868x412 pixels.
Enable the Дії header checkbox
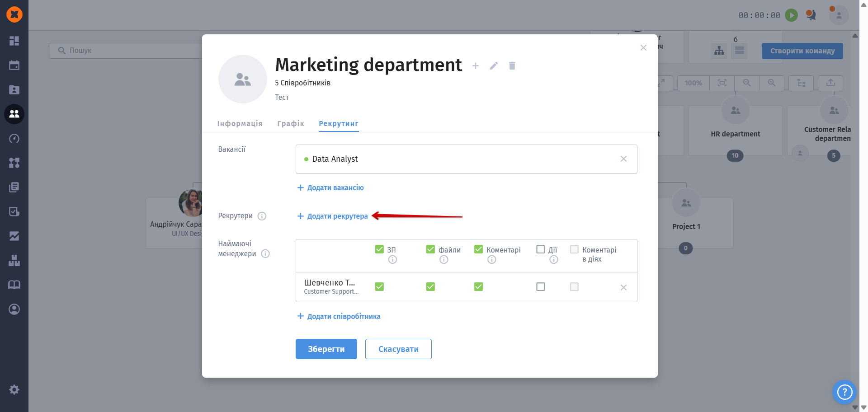[x=540, y=249]
